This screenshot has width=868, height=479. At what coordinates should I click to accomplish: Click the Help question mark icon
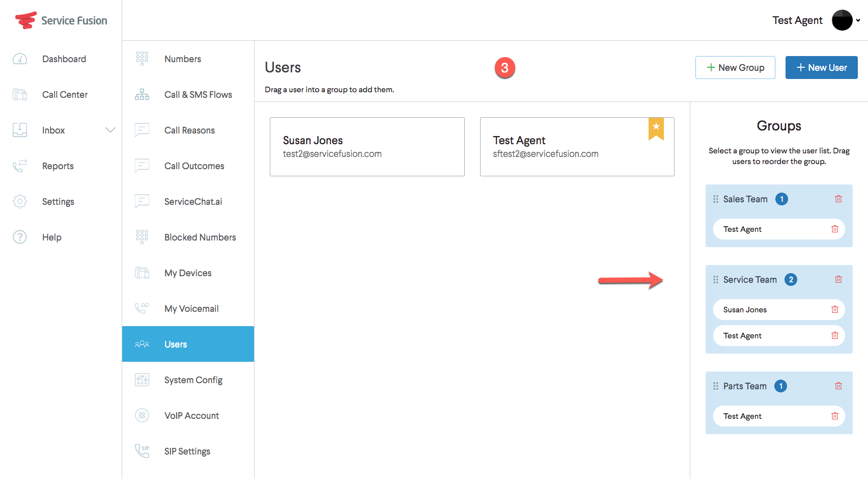(20, 237)
